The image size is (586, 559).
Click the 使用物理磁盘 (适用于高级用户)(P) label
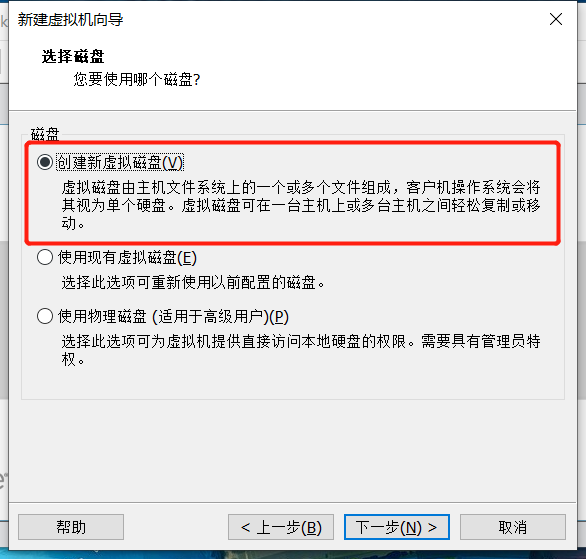click(x=173, y=316)
